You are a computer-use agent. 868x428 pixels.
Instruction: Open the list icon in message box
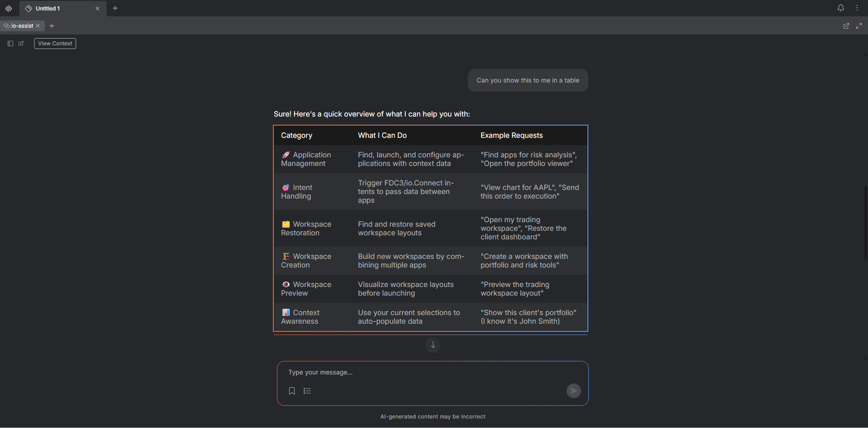(x=307, y=391)
